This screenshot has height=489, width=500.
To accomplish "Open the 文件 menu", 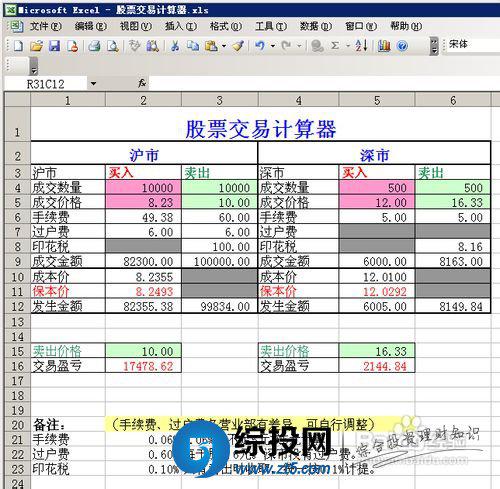I will (x=45, y=26).
